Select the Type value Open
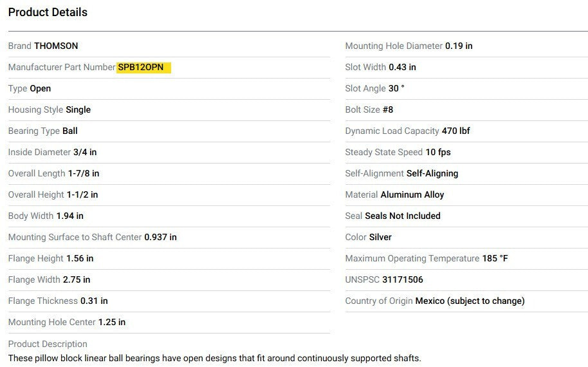588x367 pixels. (x=40, y=89)
